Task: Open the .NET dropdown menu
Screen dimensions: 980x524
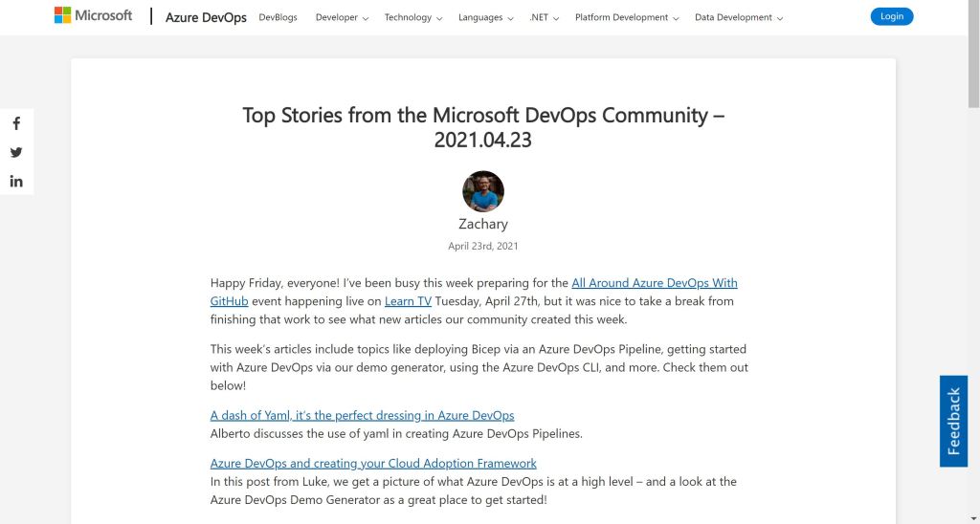Action: (544, 17)
